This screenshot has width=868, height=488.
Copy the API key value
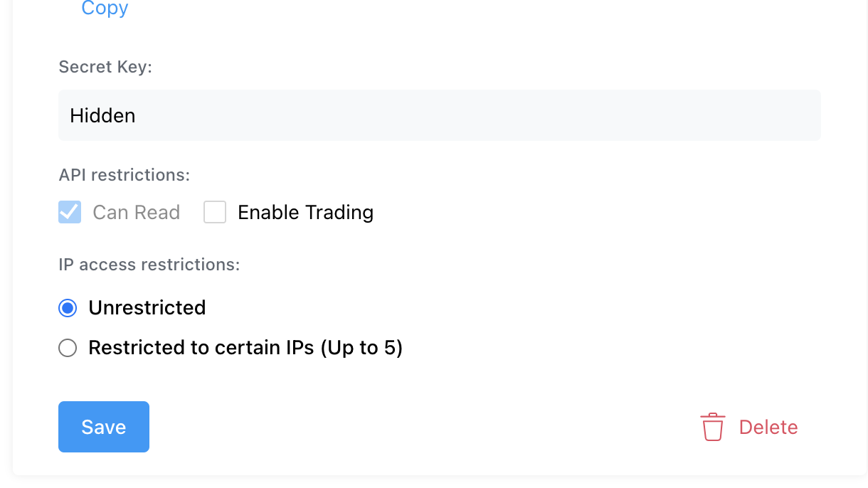[104, 9]
